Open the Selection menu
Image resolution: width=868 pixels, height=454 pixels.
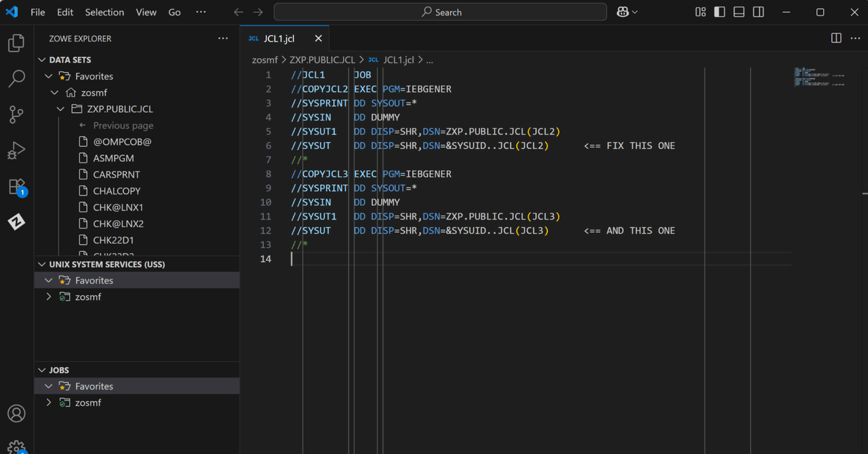[104, 12]
